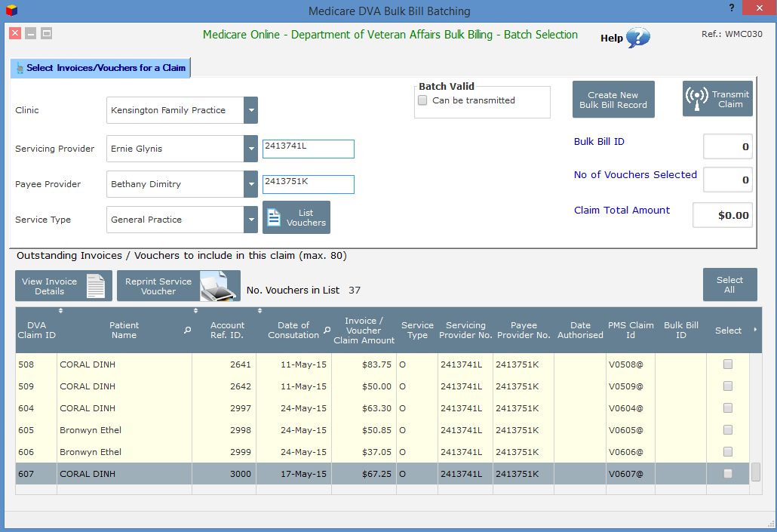Click sort arrows on Account Ref. ID column

(x=260, y=311)
